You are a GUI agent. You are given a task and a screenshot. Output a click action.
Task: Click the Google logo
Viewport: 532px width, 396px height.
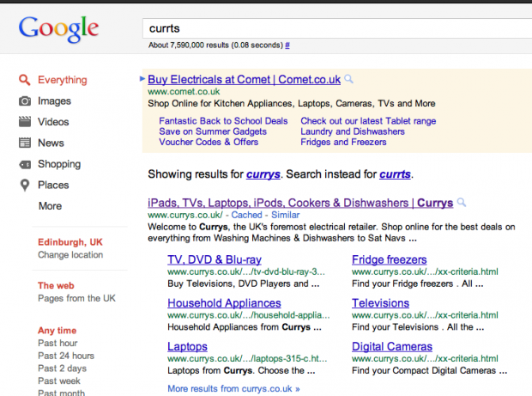point(58,29)
